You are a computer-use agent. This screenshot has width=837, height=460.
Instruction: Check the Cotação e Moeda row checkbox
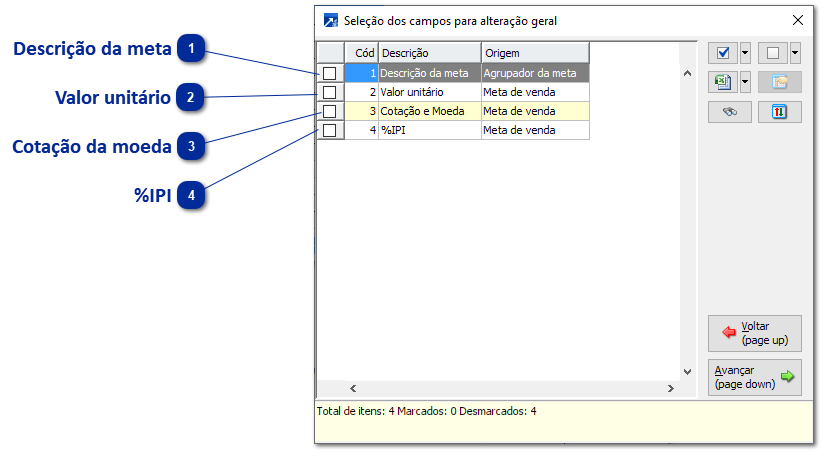tap(330, 111)
